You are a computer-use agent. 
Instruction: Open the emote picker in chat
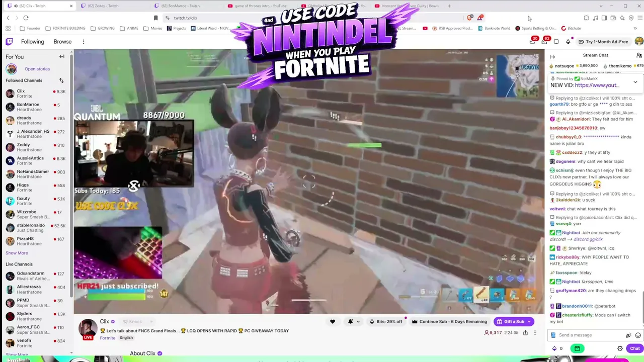point(638,335)
